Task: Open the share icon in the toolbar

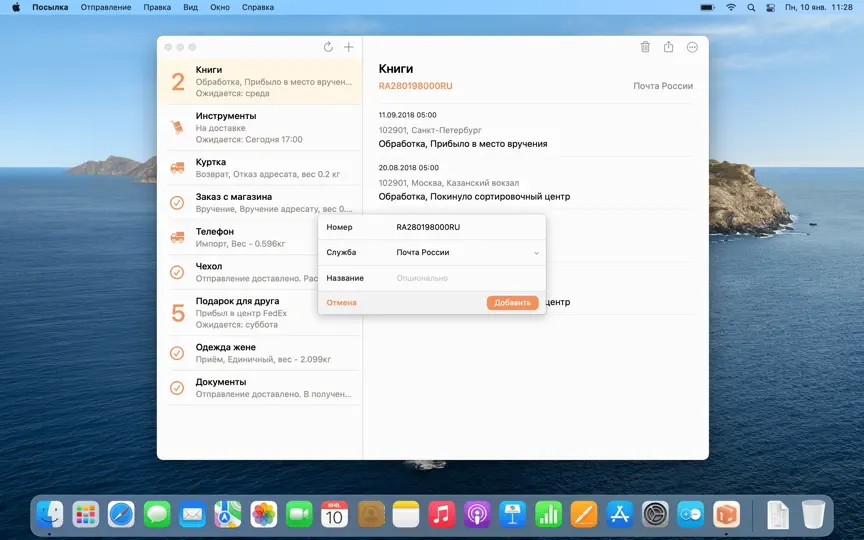Action: coord(668,47)
